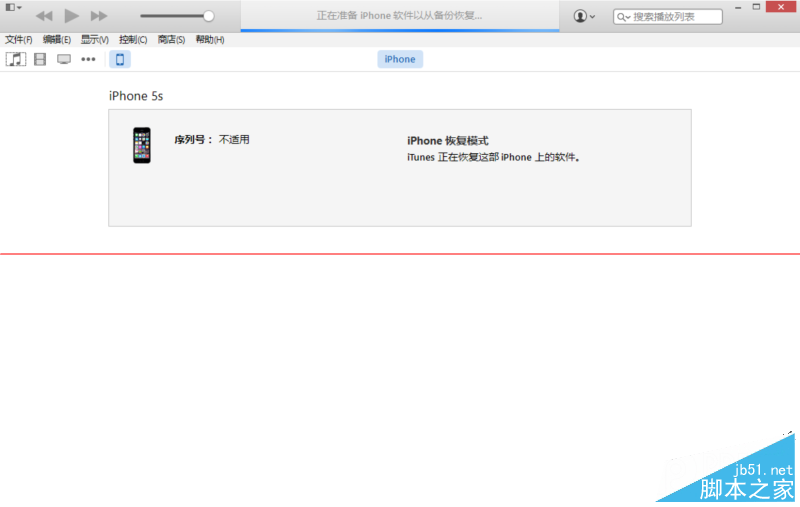The width and height of the screenshot is (800, 507).
Task: Open the 商店(S) menu
Action: pyautogui.click(x=171, y=39)
